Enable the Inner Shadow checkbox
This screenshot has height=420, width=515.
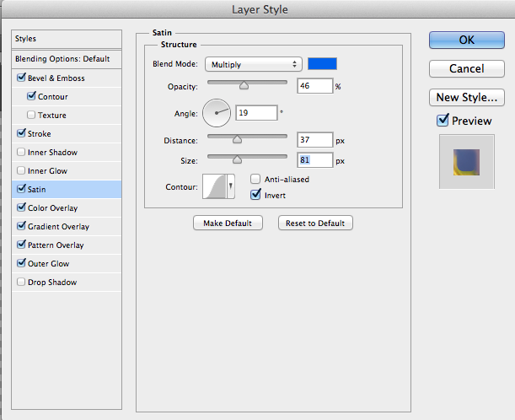[21, 152]
